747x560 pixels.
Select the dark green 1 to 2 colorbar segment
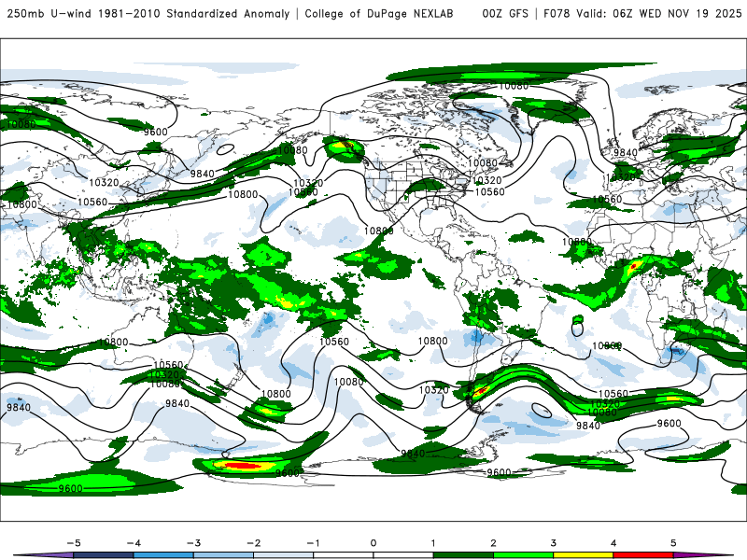(x=463, y=555)
